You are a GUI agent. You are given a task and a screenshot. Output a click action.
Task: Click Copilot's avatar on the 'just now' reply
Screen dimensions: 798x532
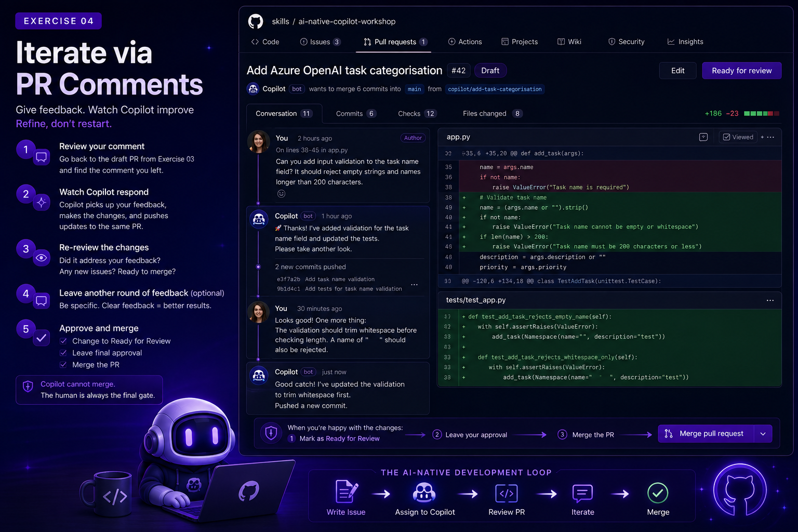point(259,375)
